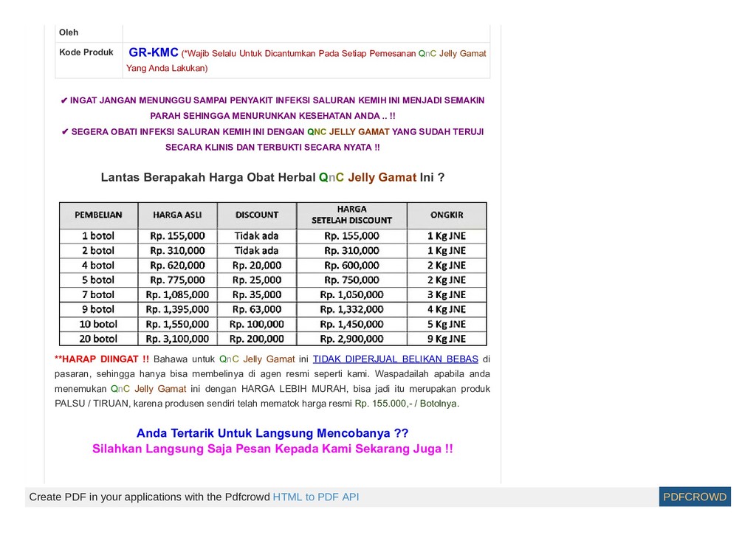Image resolution: width=756 pixels, height=535 pixels.
Task: Select the 4 botol row cell
Action: tap(98, 266)
